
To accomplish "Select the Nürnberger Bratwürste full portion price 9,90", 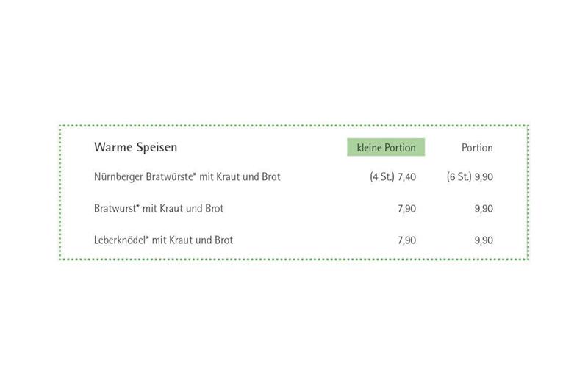I will click(484, 177).
